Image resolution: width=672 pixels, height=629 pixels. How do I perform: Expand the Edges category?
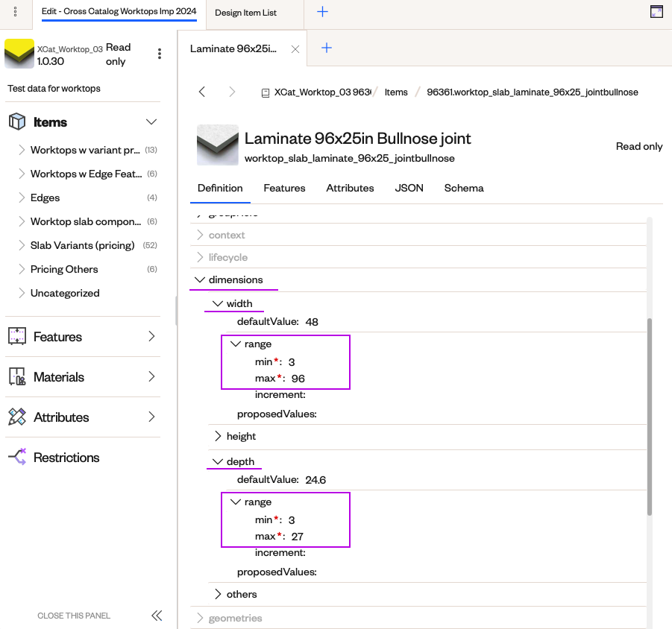pyautogui.click(x=22, y=197)
